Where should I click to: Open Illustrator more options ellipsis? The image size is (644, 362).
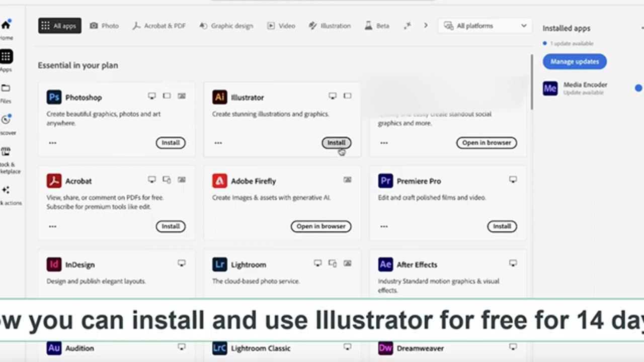(218, 143)
